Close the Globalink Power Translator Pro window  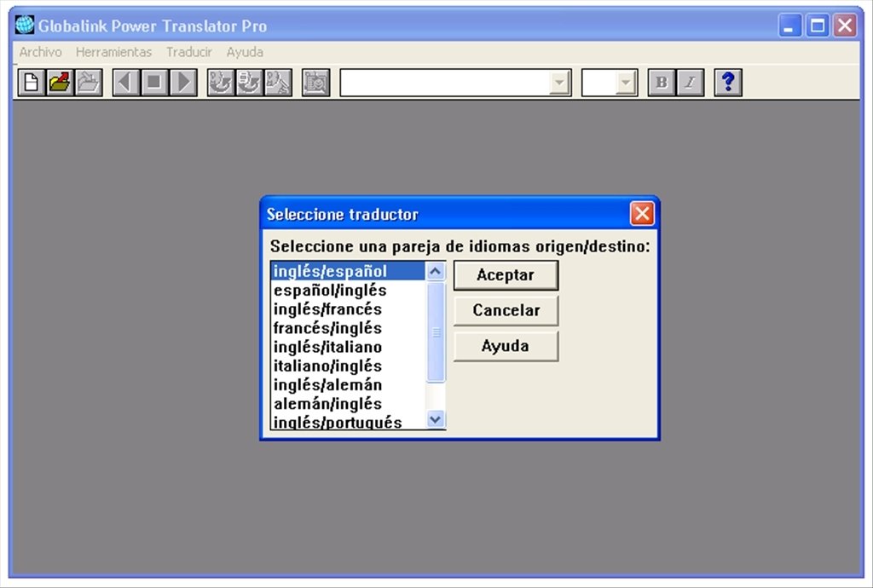[x=845, y=26]
